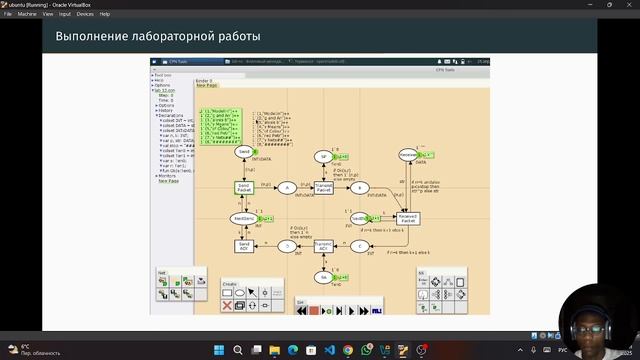Click the Transmit ACK transition
Image resolution: width=640 pixels, height=360 pixels.
tap(324, 246)
